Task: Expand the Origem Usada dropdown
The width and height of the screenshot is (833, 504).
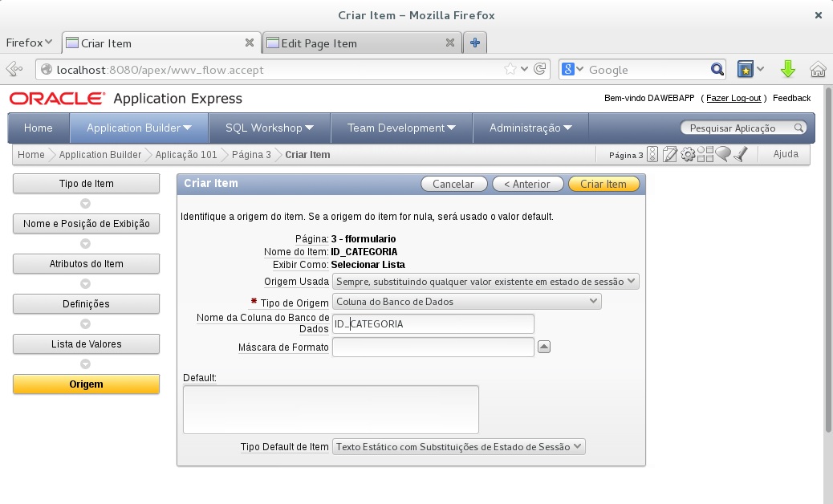Action: coord(486,281)
